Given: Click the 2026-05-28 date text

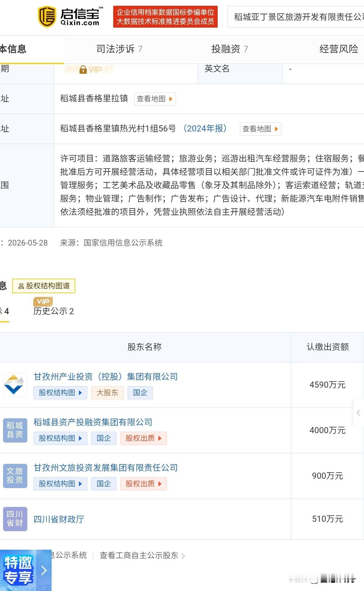Looking at the screenshot, I should tap(28, 243).
